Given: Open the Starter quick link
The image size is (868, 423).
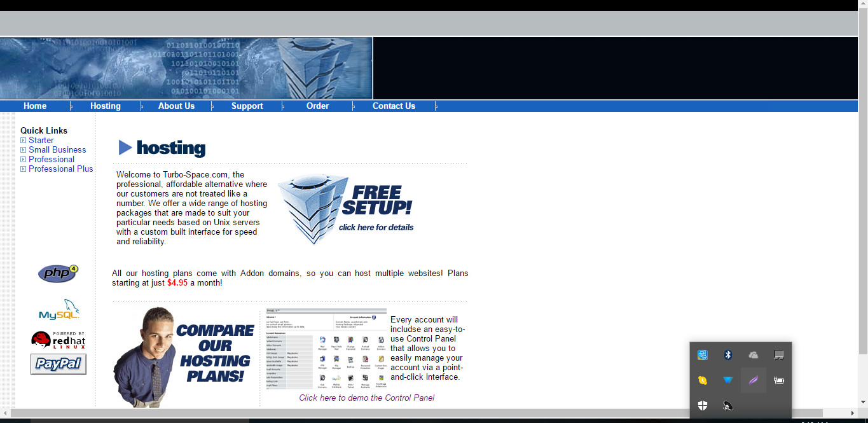Looking at the screenshot, I should pyautogui.click(x=41, y=141).
